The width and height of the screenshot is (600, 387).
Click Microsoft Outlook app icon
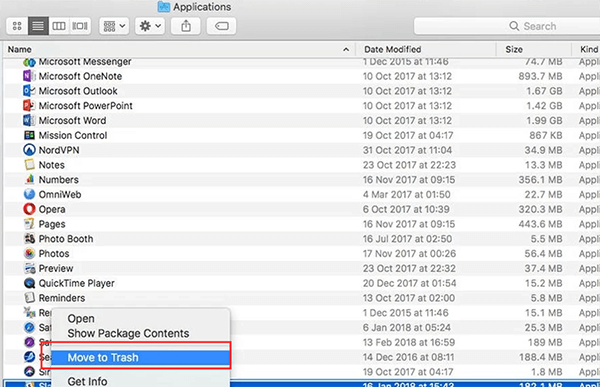tap(29, 91)
